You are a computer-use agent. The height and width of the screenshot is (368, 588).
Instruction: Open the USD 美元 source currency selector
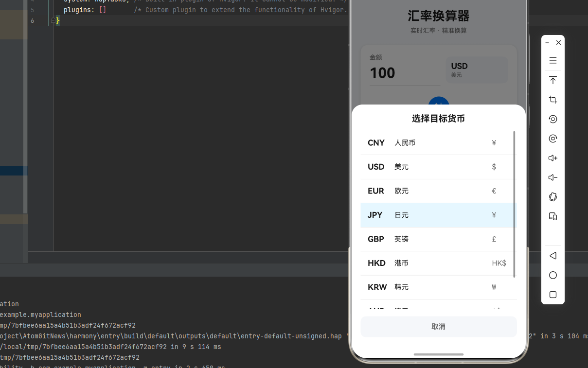click(477, 70)
